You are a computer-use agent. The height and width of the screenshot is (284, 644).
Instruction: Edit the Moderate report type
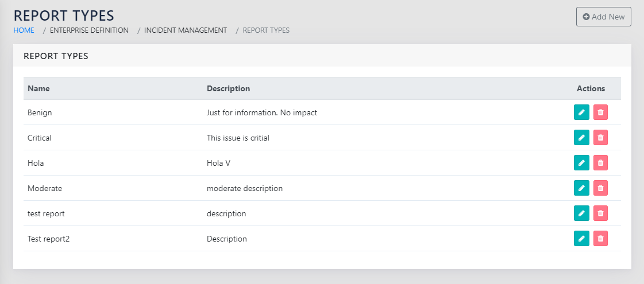tap(581, 188)
